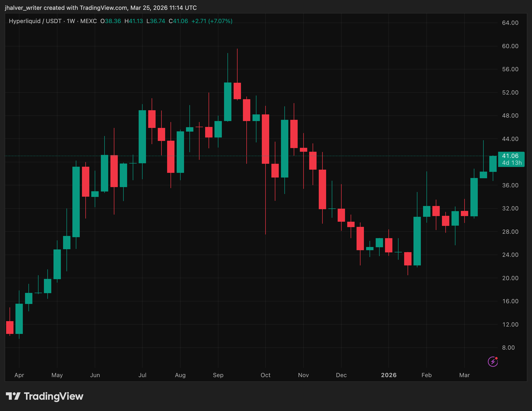Image resolution: width=532 pixels, height=411 pixels.
Task: Click the 64.00 price axis label
Action: click(510, 23)
